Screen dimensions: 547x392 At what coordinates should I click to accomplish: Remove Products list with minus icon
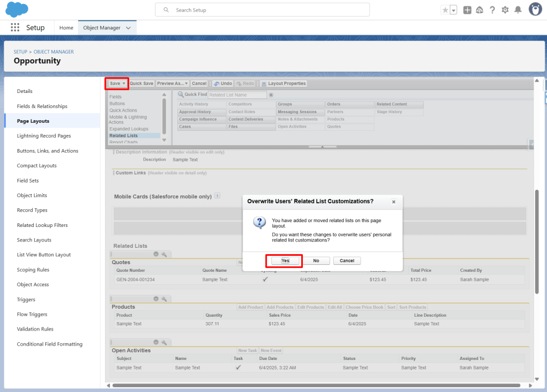click(155, 299)
